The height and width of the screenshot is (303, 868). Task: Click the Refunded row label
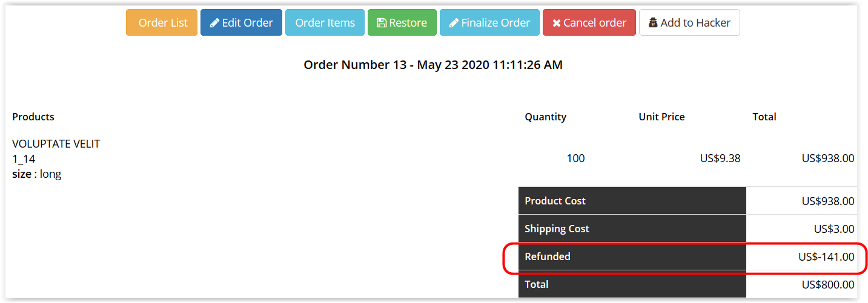tap(548, 256)
